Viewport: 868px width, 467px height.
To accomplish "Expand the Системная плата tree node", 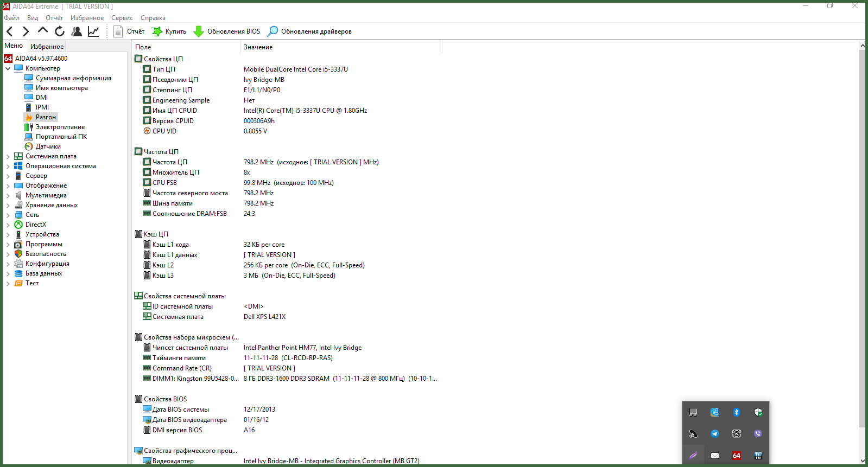I will [x=8, y=156].
